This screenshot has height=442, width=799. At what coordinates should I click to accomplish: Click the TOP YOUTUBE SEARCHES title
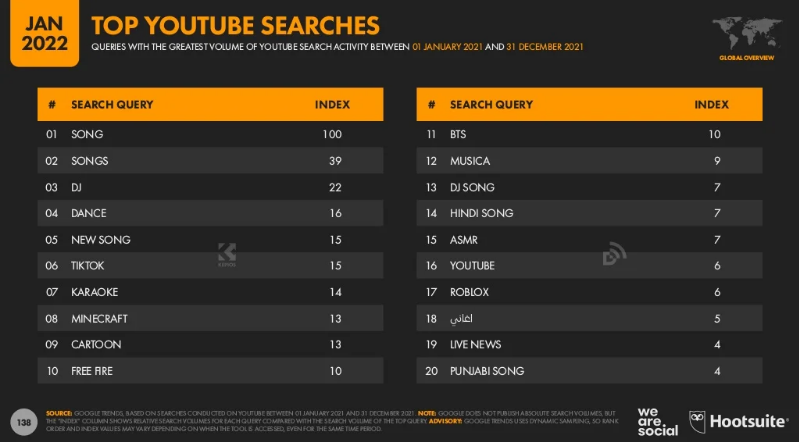[x=235, y=25]
